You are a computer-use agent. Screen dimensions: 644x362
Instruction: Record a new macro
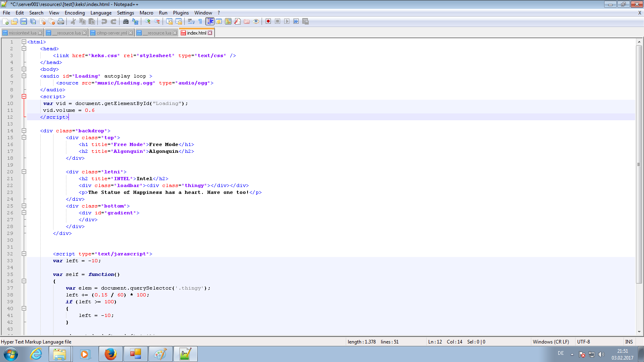(x=268, y=22)
